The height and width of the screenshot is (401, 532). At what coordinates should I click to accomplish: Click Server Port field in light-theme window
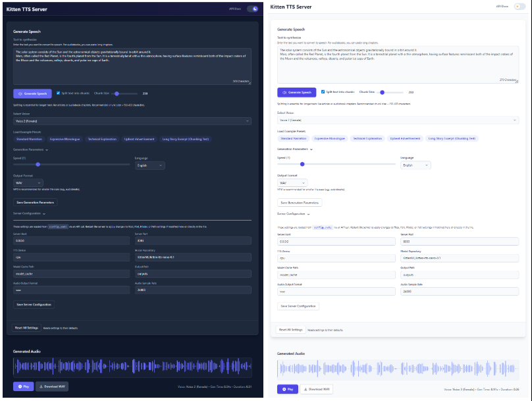(x=460, y=242)
